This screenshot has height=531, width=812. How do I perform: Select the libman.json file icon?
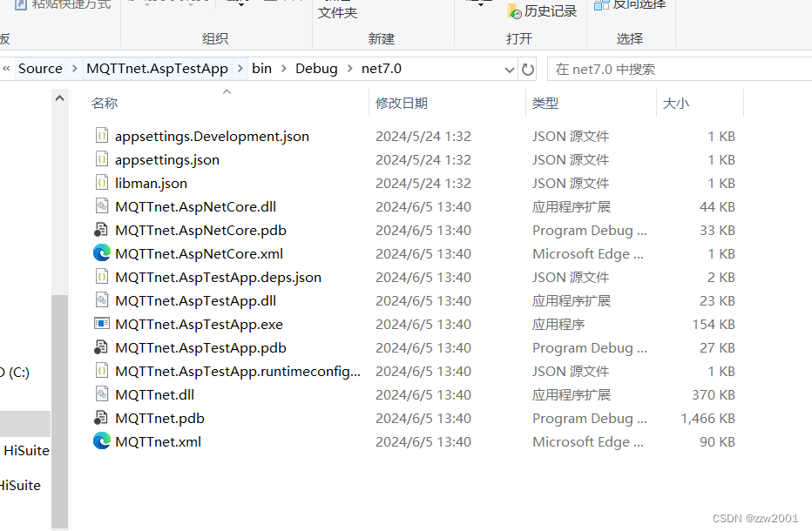pyautogui.click(x=103, y=183)
